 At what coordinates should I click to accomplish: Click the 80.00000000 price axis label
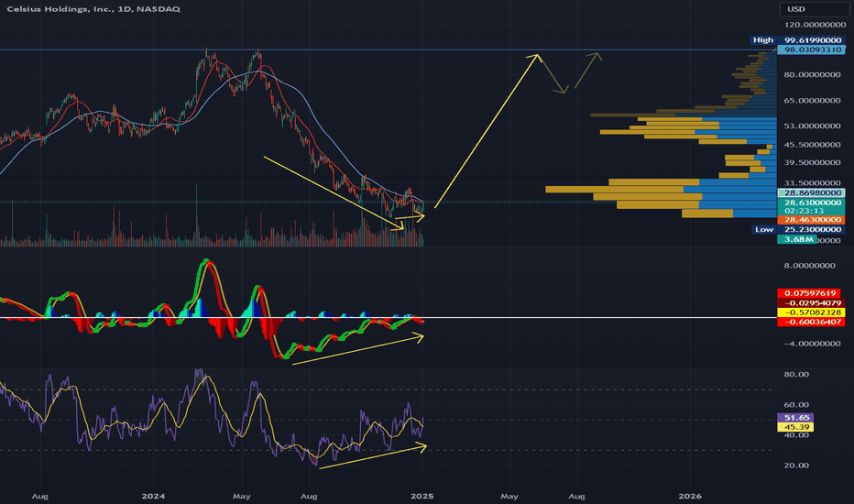click(x=812, y=74)
